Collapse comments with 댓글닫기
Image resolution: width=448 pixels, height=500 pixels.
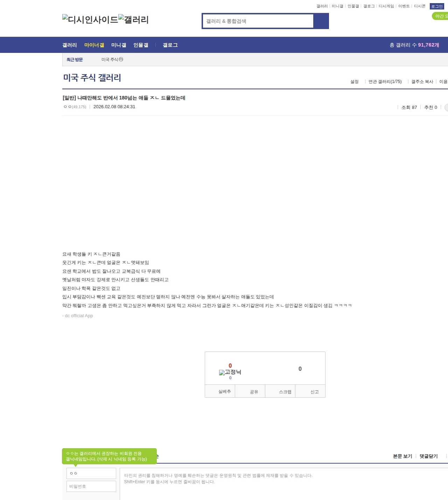point(429,456)
